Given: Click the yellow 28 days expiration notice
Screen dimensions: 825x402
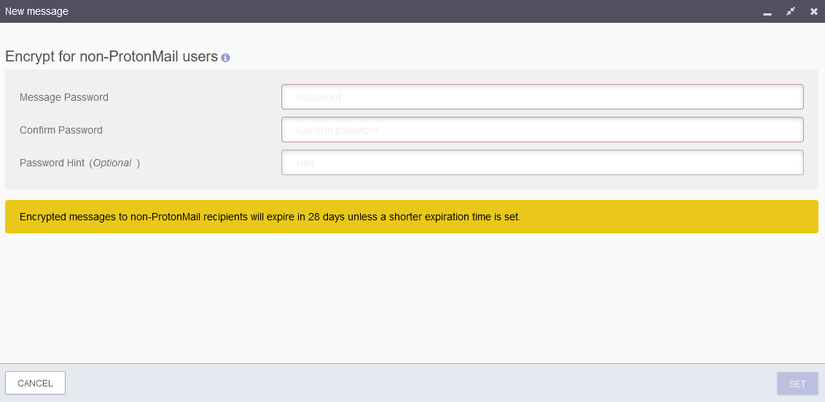Looking at the screenshot, I should click(x=411, y=216).
